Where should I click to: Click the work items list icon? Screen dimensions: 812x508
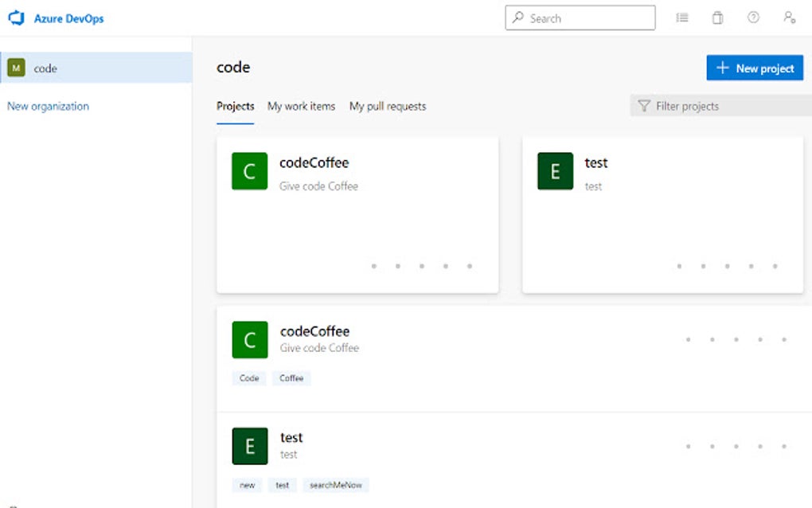click(x=681, y=18)
